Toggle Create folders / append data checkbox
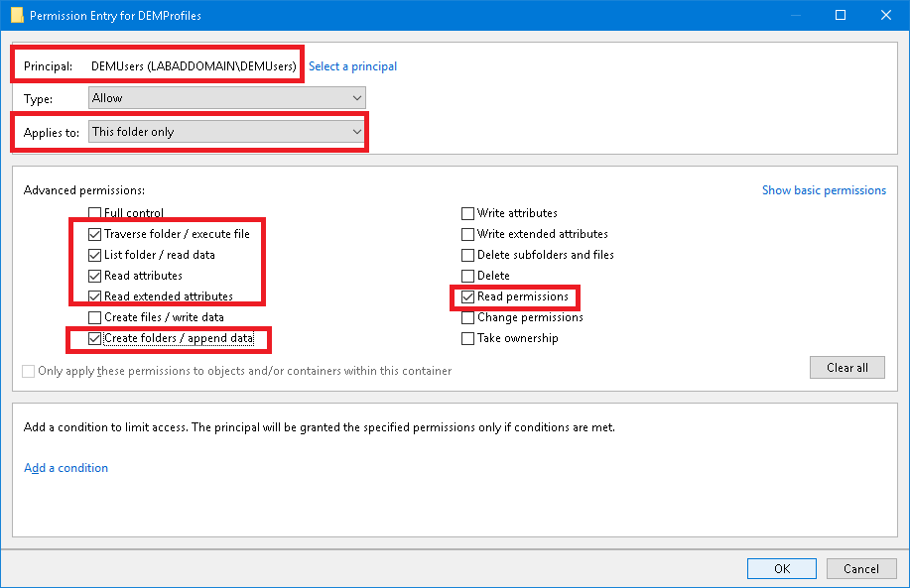The height and width of the screenshot is (588, 910). point(94,338)
